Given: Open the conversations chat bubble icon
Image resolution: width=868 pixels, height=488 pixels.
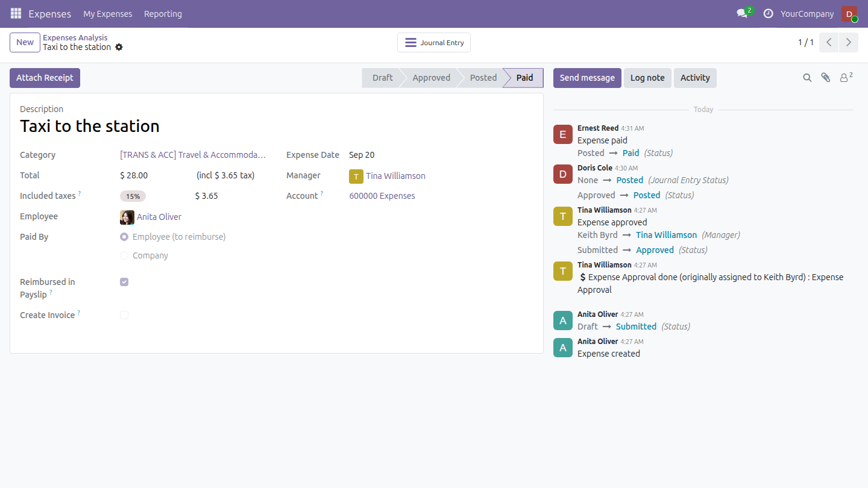Looking at the screenshot, I should point(742,13).
